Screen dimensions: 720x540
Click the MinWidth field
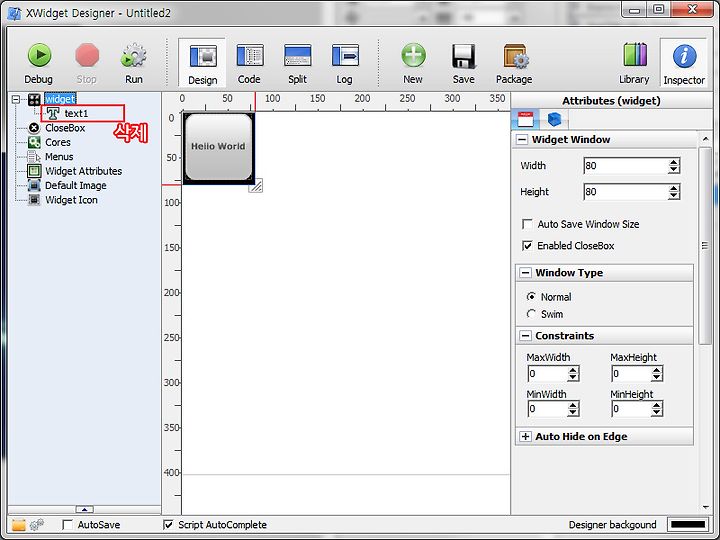pyautogui.click(x=548, y=409)
